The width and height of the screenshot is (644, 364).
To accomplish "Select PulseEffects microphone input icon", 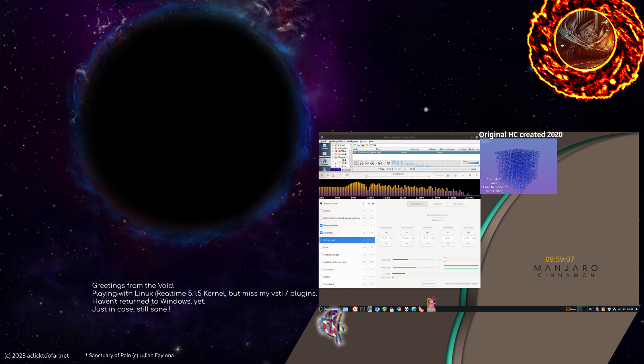I will (328, 175).
